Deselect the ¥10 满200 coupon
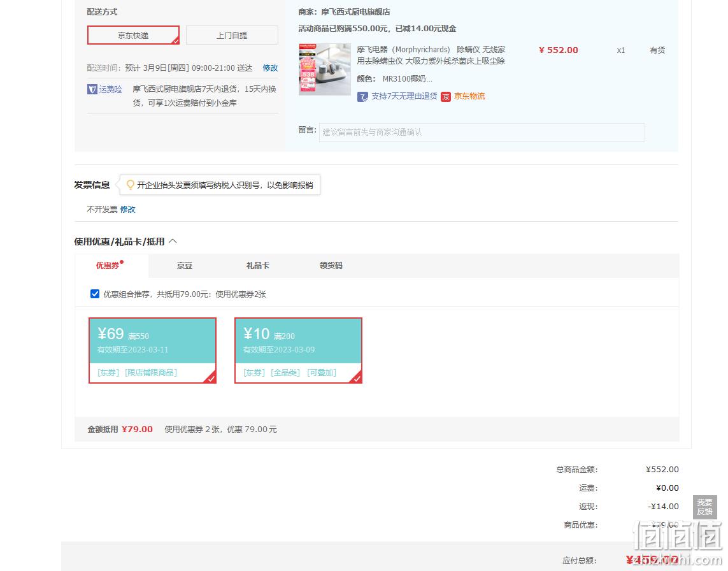This screenshot has height=571, width=728. pyautogui.click(x=298, y=351)
